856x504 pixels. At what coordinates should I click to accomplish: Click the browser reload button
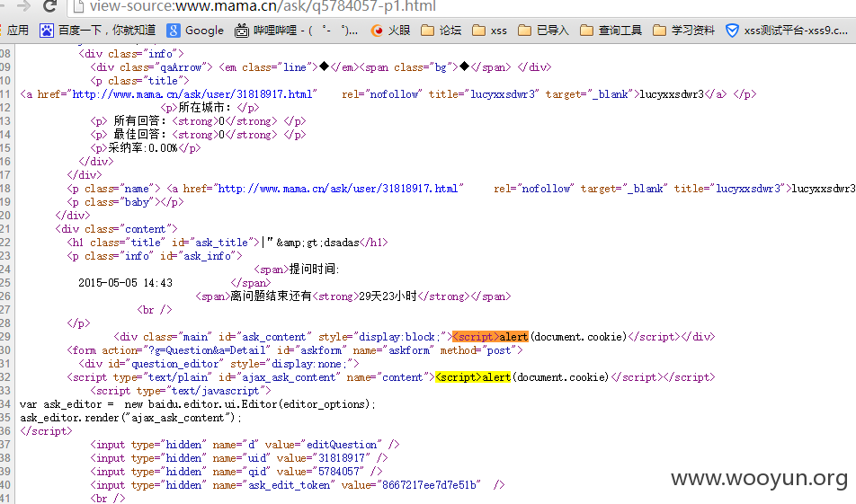pos(49,6)
